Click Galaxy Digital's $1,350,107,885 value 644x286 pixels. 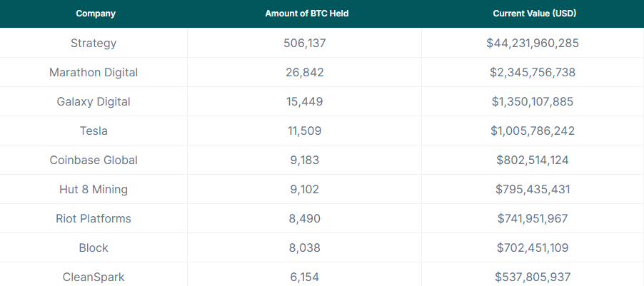(x=533, y=101)
